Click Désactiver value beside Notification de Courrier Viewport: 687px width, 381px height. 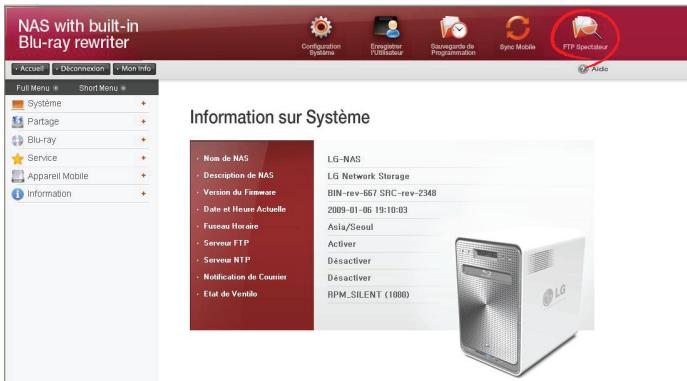point(349,278)
